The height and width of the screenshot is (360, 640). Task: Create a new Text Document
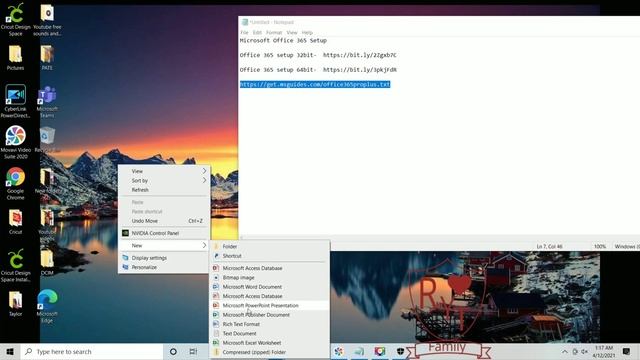[x=269, y=333]
